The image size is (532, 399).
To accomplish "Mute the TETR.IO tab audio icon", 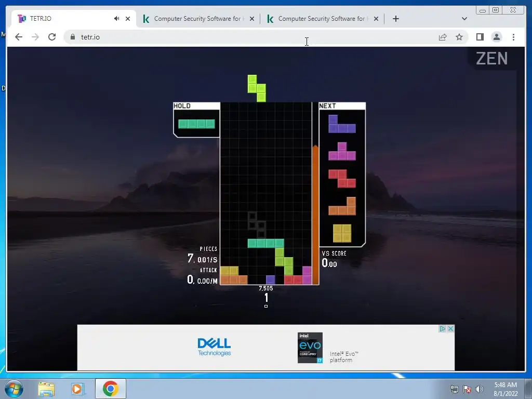I will [x=117, y=19].
